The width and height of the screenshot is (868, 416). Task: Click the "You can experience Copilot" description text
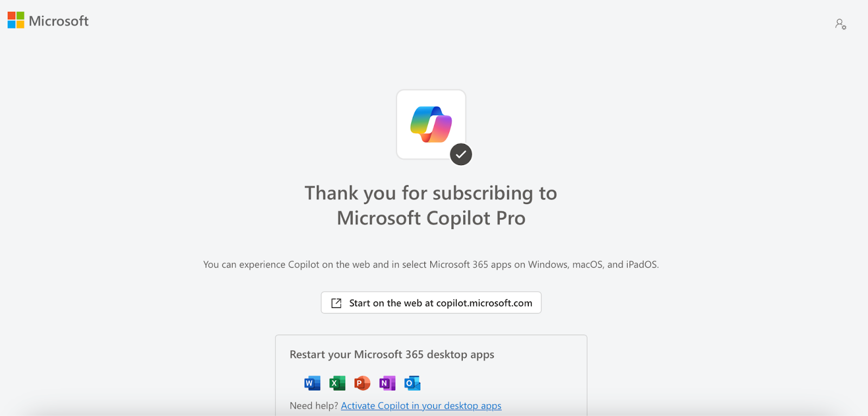click(x=431, y=264)
